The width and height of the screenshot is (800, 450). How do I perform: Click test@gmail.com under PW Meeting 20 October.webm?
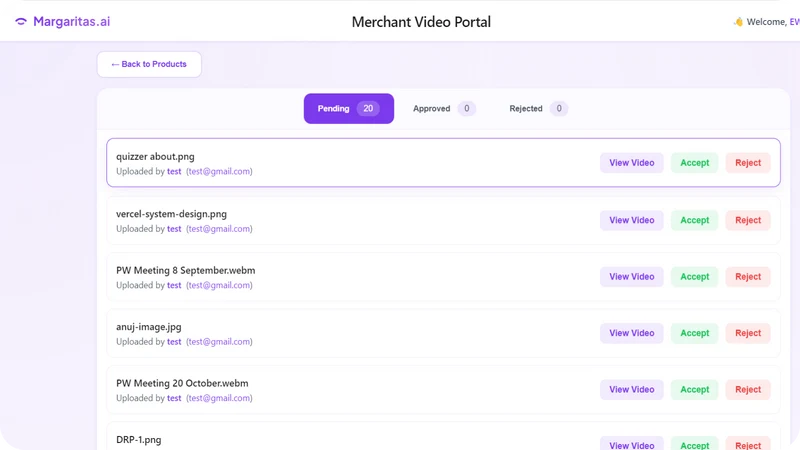219,398
